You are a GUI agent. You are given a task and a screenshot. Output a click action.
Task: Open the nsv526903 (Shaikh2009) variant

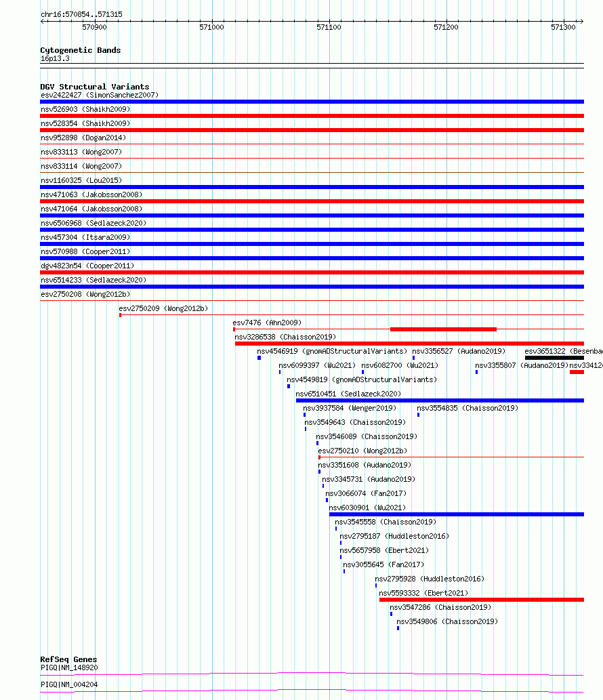(85, 109)
